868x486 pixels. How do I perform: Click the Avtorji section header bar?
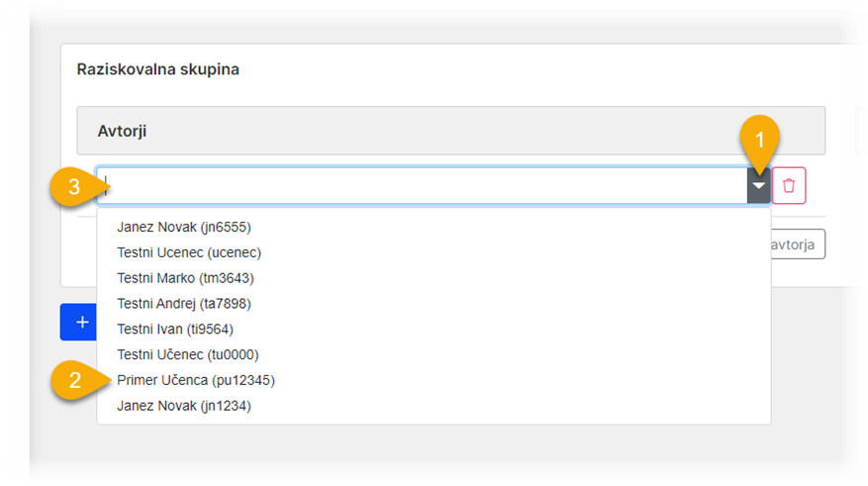[x=450, y=131]
